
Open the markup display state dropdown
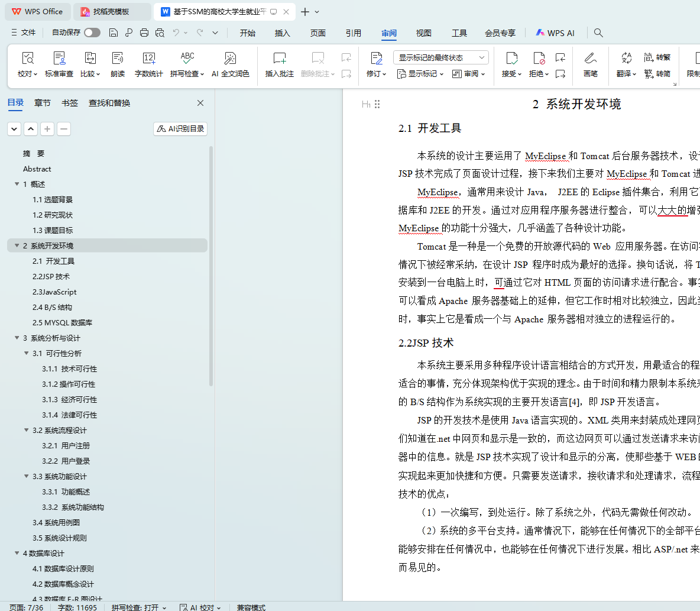440,57
